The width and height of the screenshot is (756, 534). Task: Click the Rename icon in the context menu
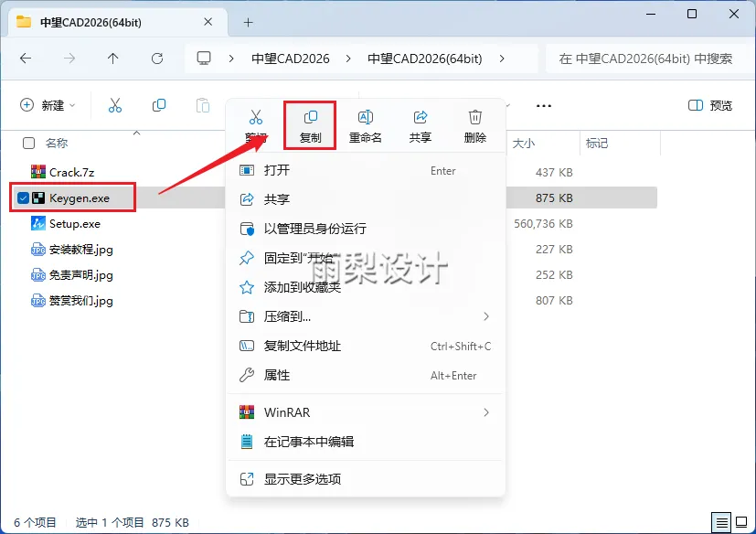coord(366,117)
